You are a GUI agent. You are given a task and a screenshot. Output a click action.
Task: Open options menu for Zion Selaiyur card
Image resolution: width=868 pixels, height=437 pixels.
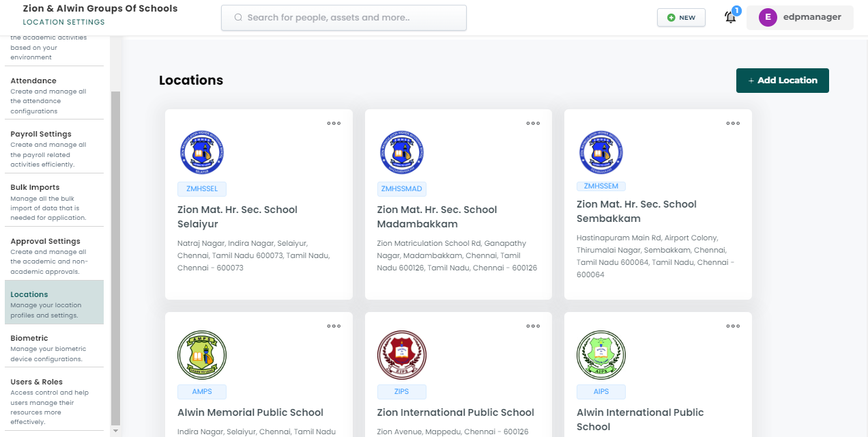(334, 124)
